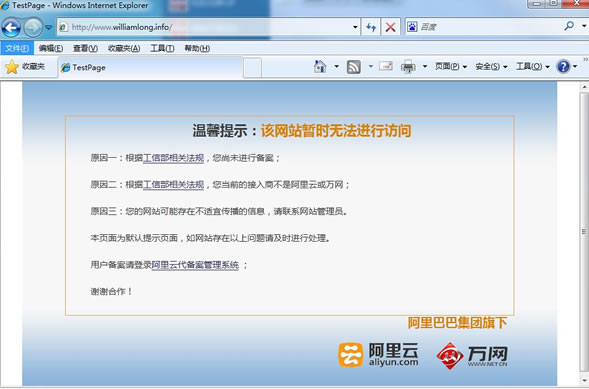The image size is (589, 389).
Task: Open the 帮助(H) menu
Action: coord(197,48)
